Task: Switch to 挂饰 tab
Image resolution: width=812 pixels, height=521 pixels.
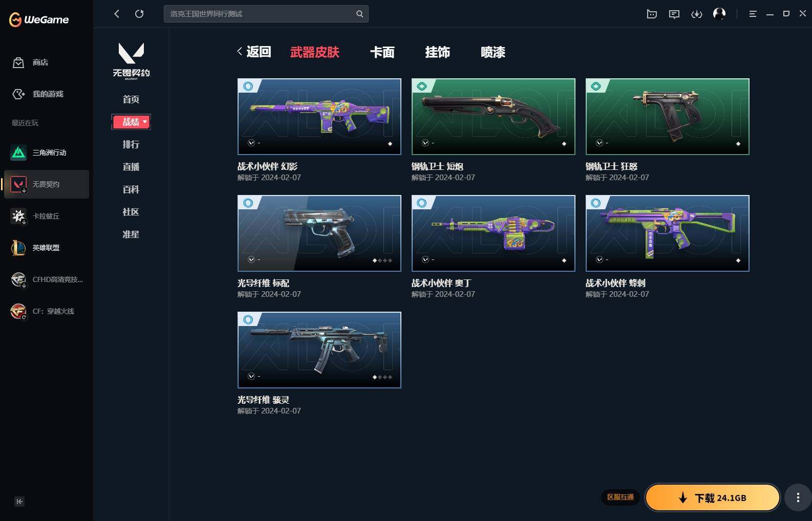Action: point(438,52)
